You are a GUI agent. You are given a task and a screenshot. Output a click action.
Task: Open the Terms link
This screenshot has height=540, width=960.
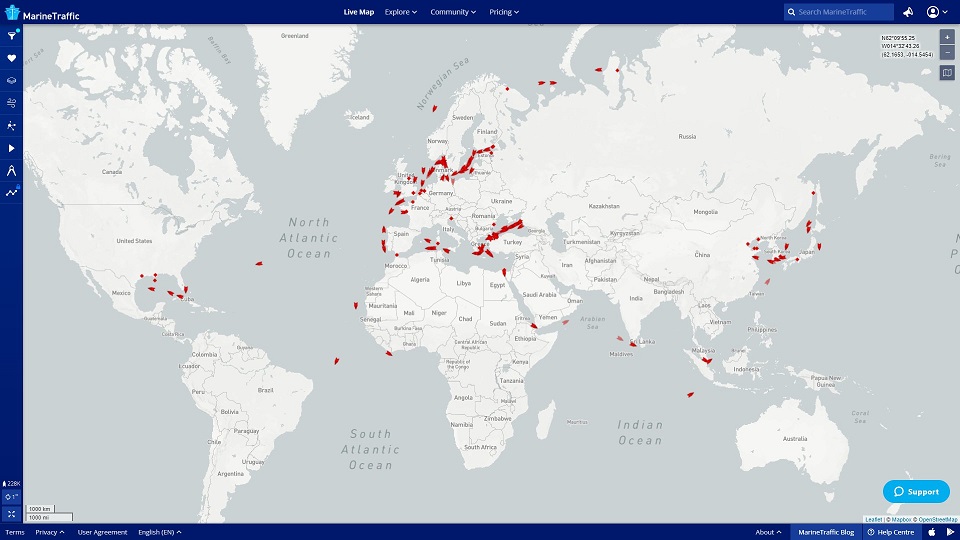15,532
